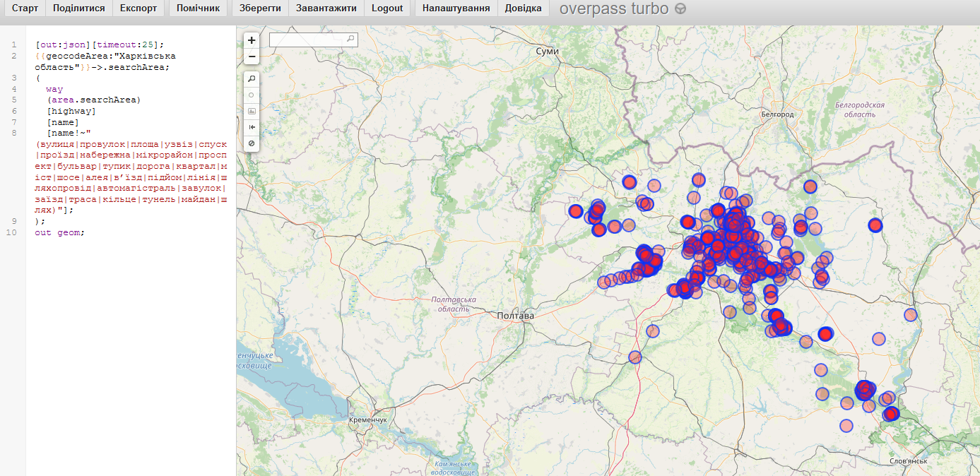Open Налаштування settings
Screen dimensions: 980x476
click(456, 8)
